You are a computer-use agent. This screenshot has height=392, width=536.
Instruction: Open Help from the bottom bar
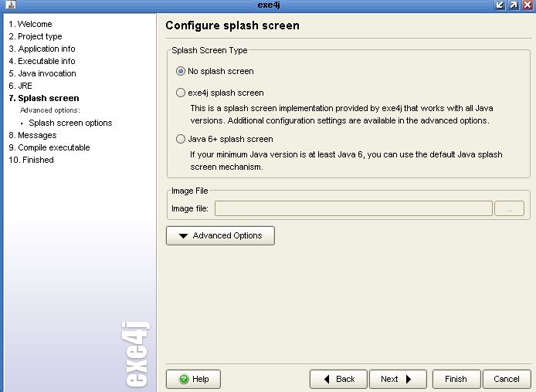[193, 379]
